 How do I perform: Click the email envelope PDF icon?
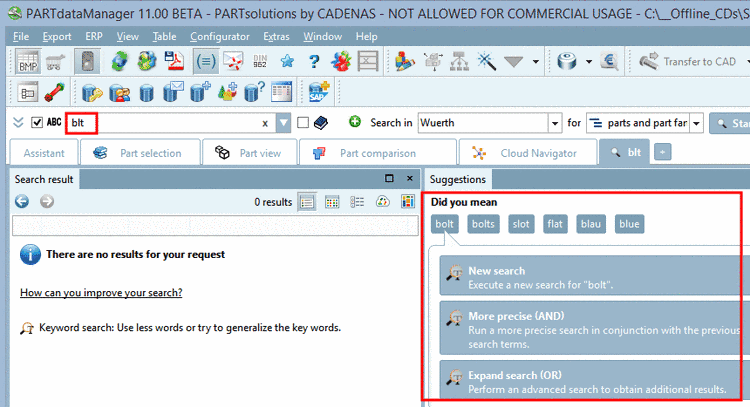coord(233,62)
